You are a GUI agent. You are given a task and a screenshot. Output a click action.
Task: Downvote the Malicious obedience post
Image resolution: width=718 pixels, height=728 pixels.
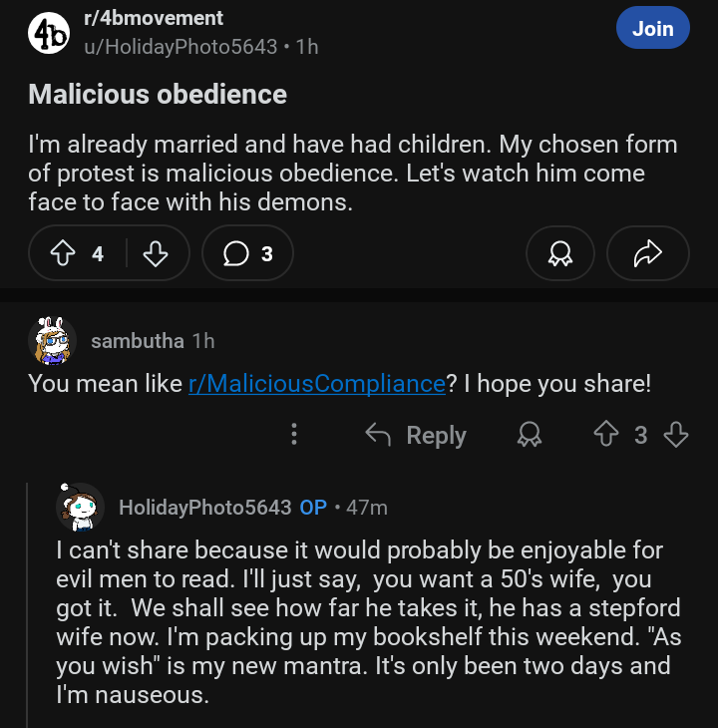point(156,254)
